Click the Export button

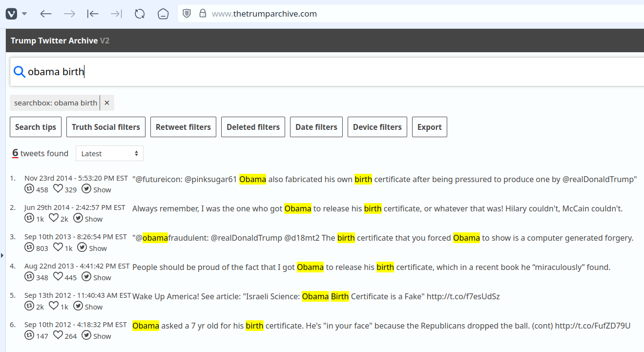pyautogui.click(x=429, y=127)
